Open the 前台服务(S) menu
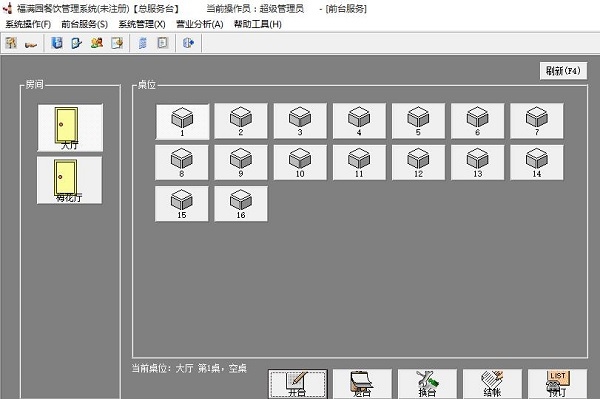Viewport: 600px width, 399px height. pyautogui.click(x=84, y=24)
